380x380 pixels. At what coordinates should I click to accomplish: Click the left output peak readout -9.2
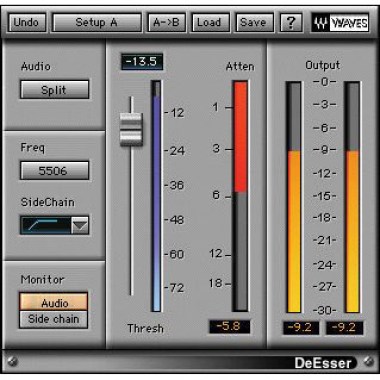point(300,328)
